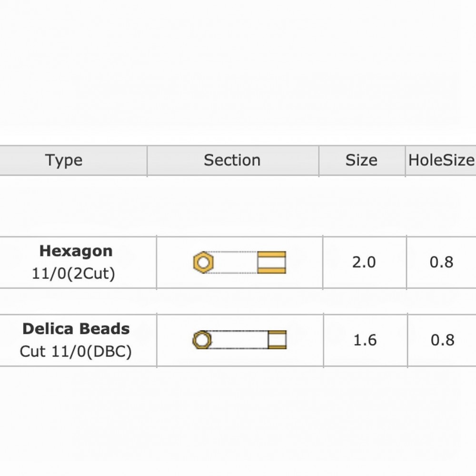This screenshot has width=476, height=476.
Task: Select the Section column header
Action: (x=232, y=160)
